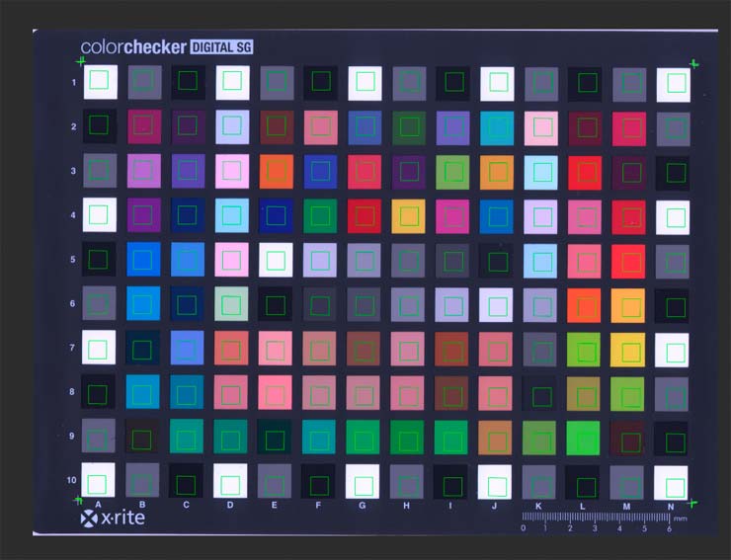Choose the orange patch at M6
Screen dimensions: 731x560
[x=628, y=306]
